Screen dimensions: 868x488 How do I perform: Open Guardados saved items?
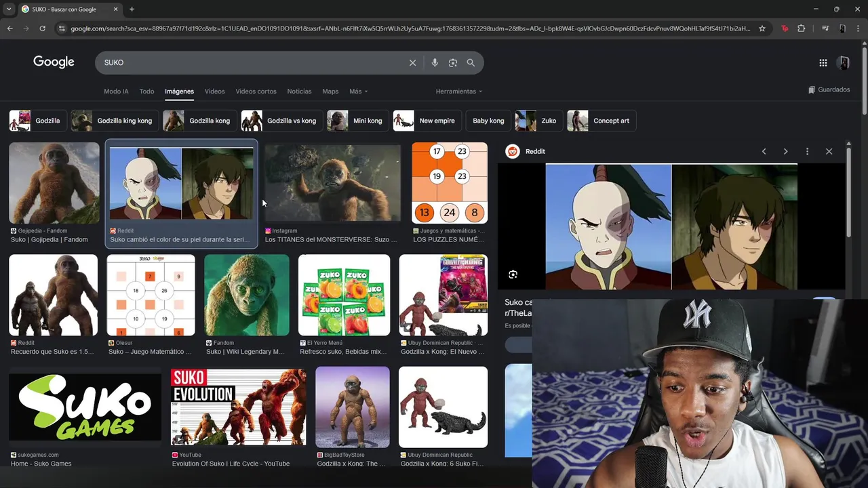tap(829, 89)
